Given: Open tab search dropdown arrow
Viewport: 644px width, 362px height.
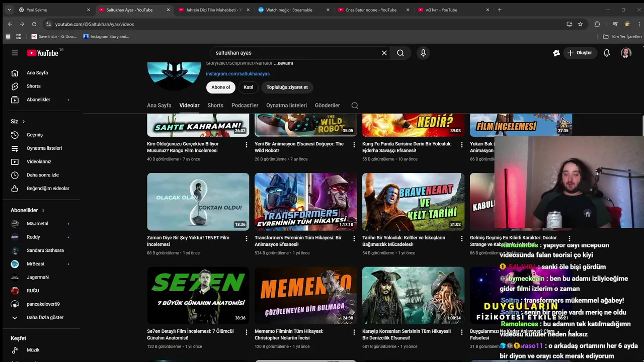Looking at the screenshot, I should [x=8, y=10].
